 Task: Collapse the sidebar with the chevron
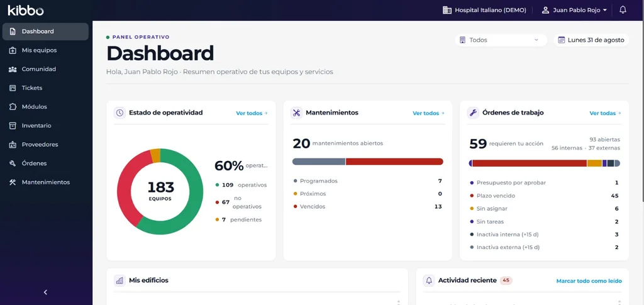coord(45,292)
